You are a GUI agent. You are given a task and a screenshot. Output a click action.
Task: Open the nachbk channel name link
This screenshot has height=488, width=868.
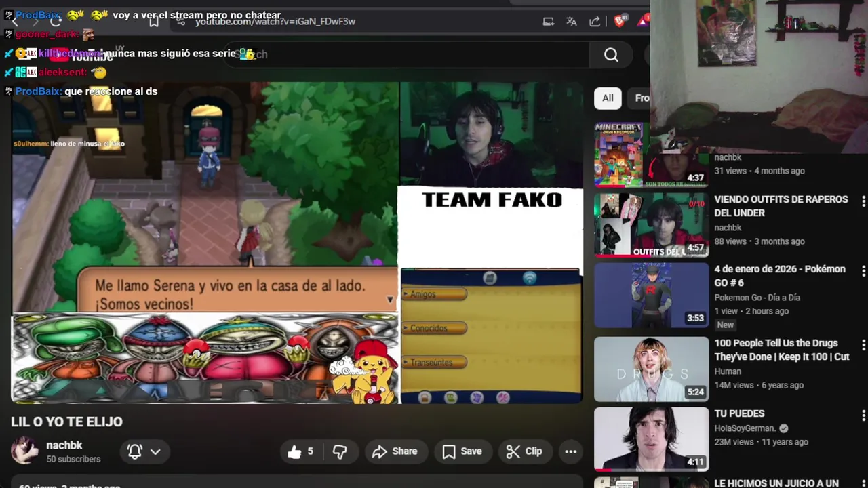(x=64, y=445)
